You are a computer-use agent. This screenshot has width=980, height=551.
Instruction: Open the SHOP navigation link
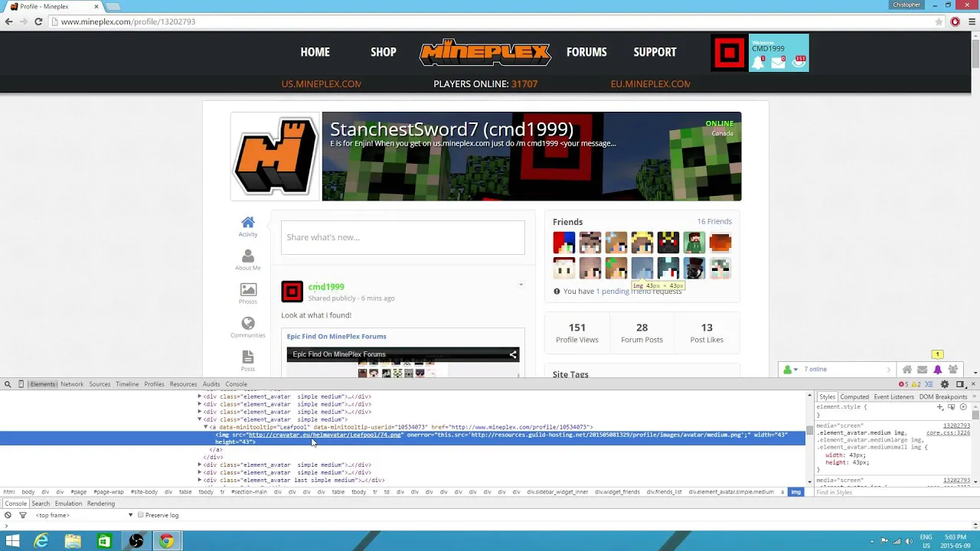click(x=384, y=52)
